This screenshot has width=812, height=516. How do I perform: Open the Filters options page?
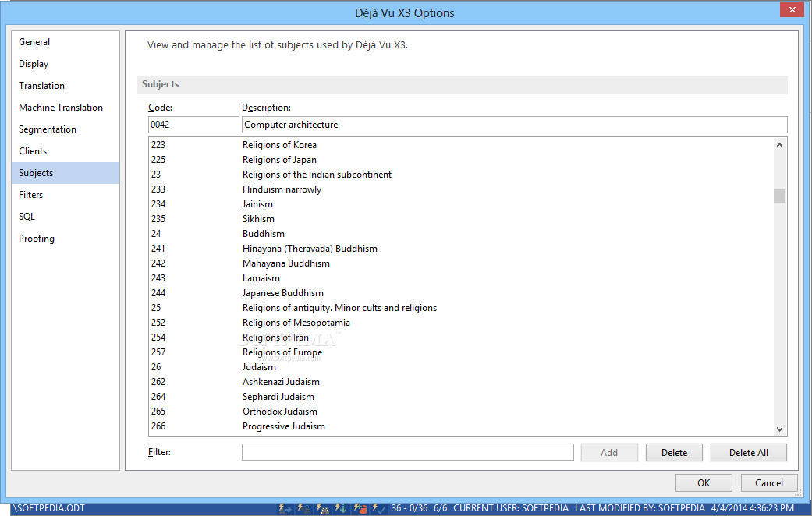(x=66, y=195)
